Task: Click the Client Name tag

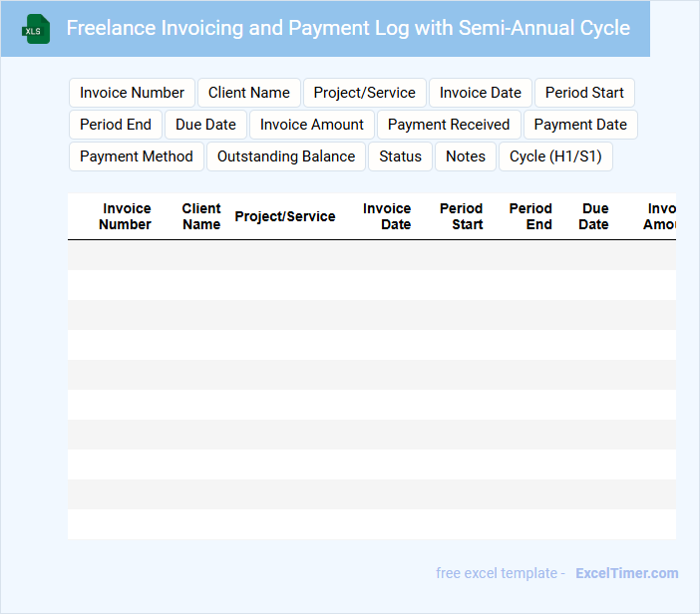Action: point(249,93)
